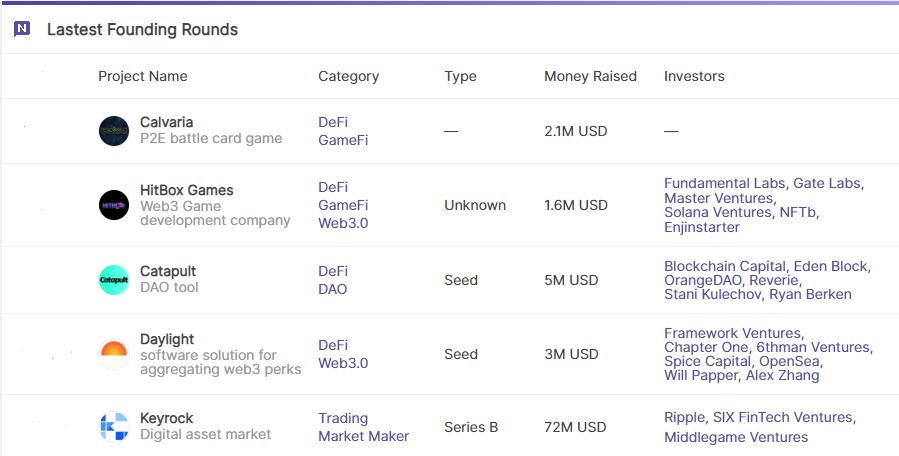Open DeFi category in Daylight row

333,345
